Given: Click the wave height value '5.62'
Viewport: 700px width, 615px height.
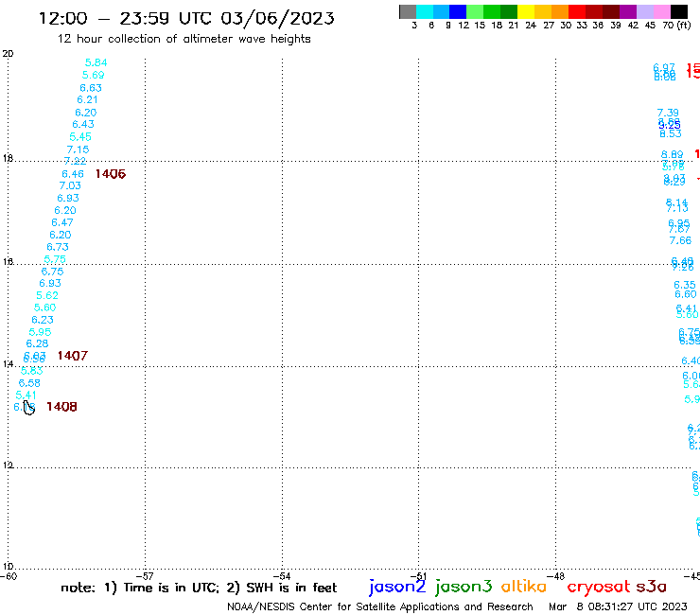Looking at the screenshot, I should point(47,295).
